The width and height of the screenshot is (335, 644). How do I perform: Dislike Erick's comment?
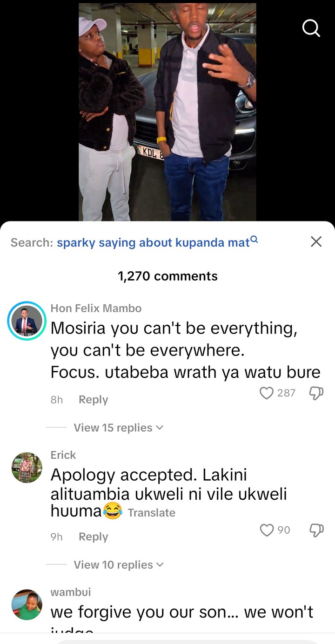[x=316, y=530]
